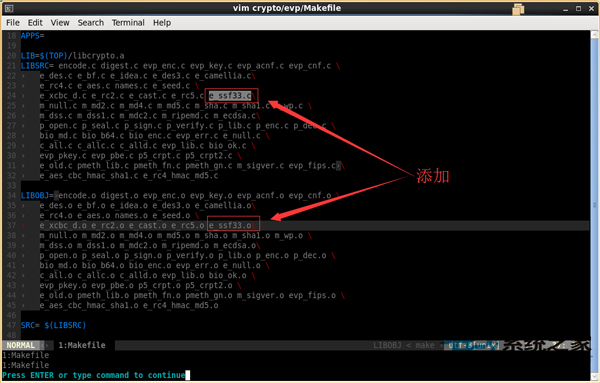Viewport: 600px width, 383px height.
Task: Click the LIBOBJ tag in statusline
Action: [387, 345]
